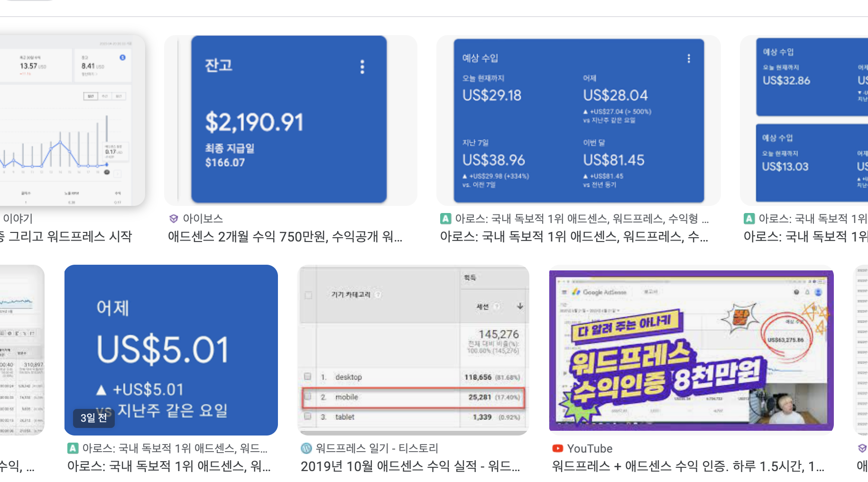
Task: Open the 어제 US$5.01 thumbnail
Action: click(x=171, y=350)
